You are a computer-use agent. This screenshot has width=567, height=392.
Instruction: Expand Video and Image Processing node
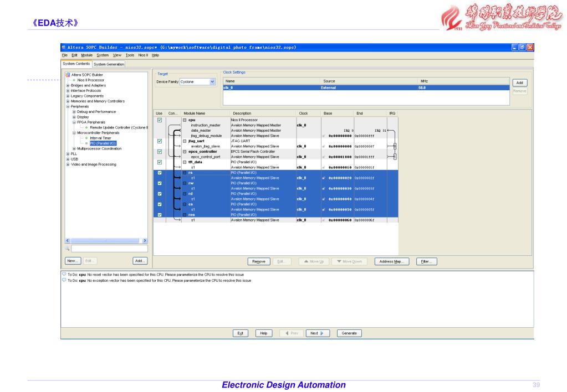point(68,164)
